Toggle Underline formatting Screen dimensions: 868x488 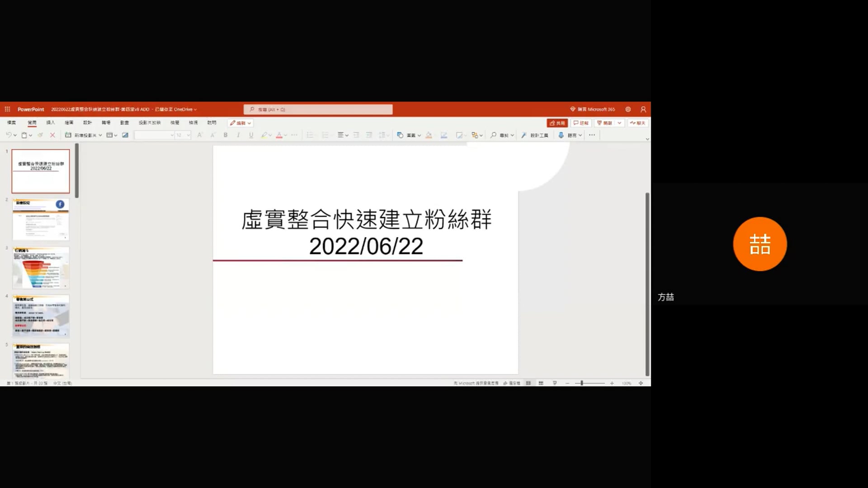point(251,135)
